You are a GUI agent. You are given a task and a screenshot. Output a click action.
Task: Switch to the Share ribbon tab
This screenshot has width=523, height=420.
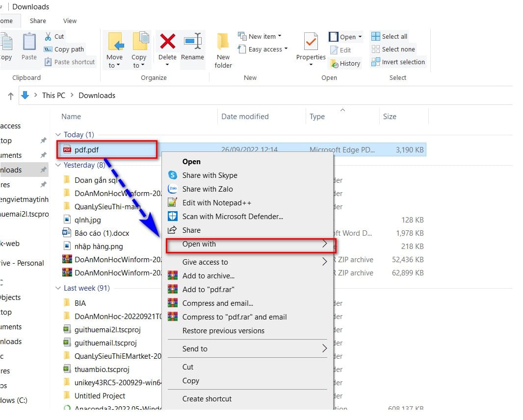click(x=38, y=21)
